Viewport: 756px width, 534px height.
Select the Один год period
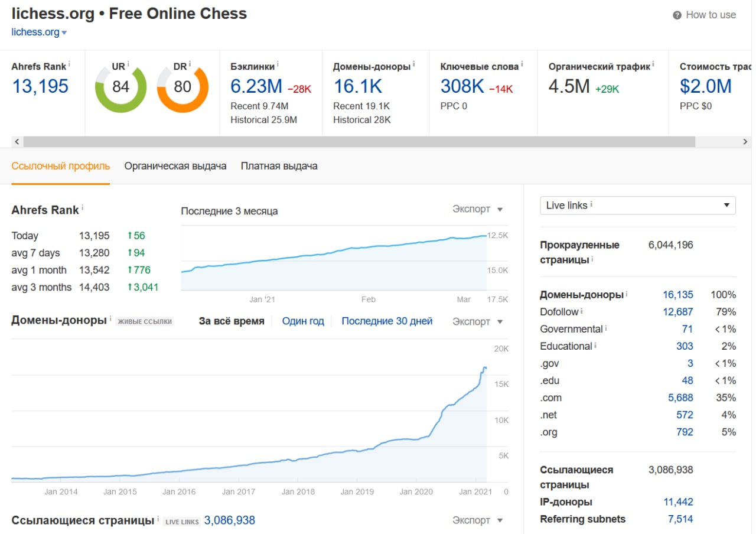coord(303,321)
